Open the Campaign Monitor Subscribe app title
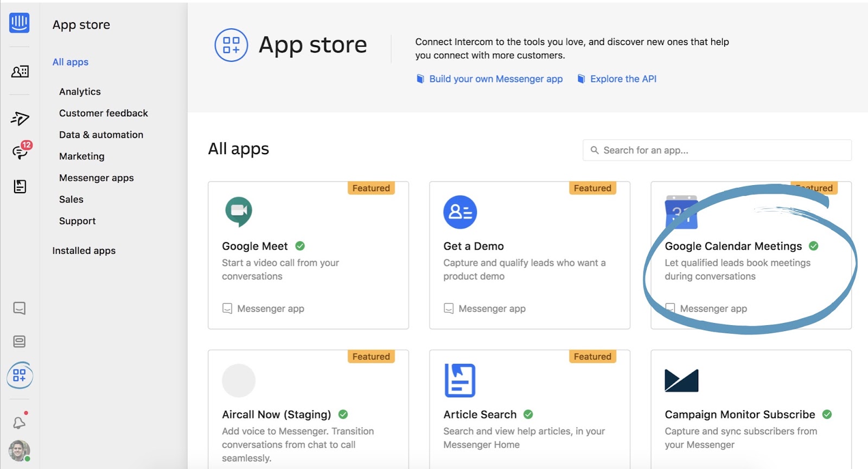Image resolution: width=868 pixels, height=469 pixels. point(740,414)
